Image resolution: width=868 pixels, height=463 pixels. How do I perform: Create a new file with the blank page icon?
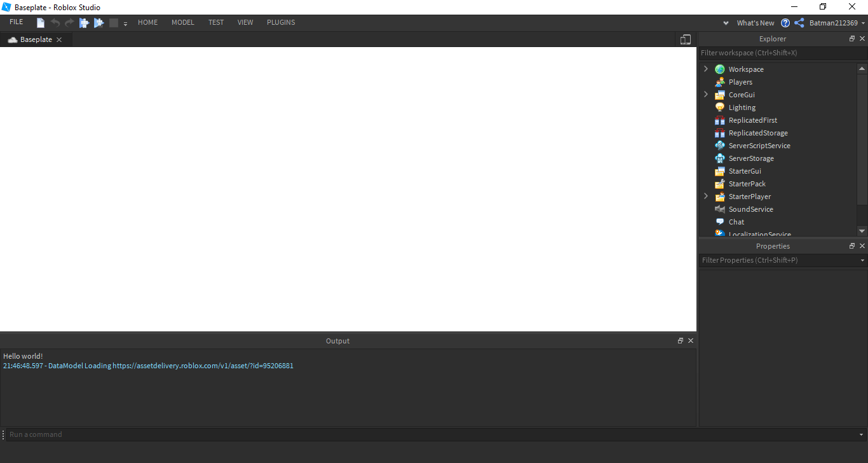[41, 23]
